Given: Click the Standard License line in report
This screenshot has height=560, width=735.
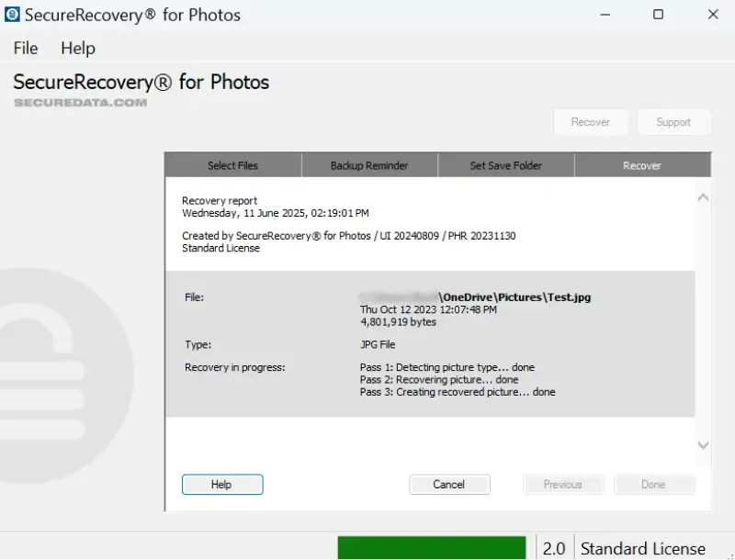Looking at the screenshot, I should point(220,248).
